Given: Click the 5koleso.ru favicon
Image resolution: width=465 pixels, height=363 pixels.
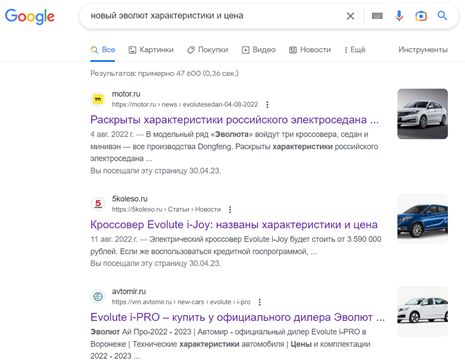Looking at the screenshot, I should tap(98, 204).
